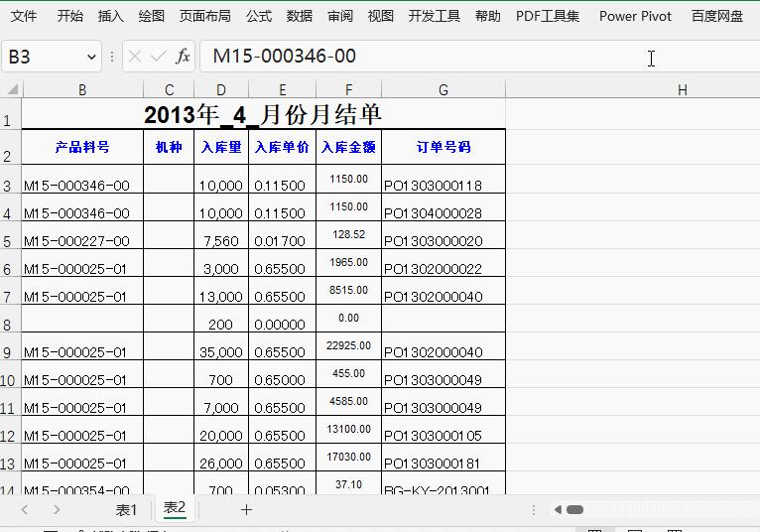
Task: Click the formula bar confirm checkmark icon
Action: (x=159, y=57)
